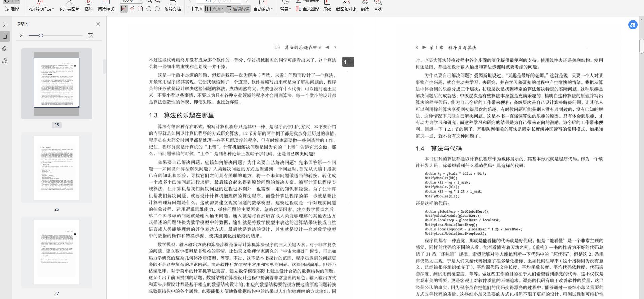Shrink thumbnails with small image icon
Viewport: 644px width, 299px height.
21,36
